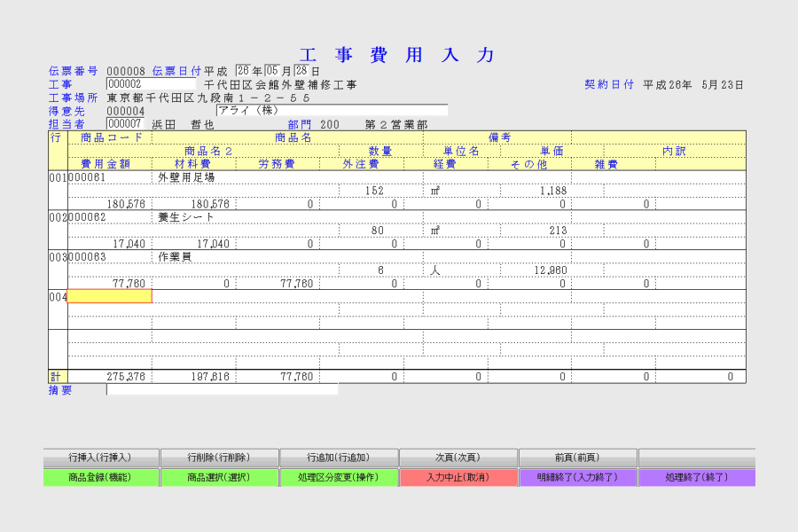Screen dimensions: 798x532
Task: Click the 行挿入 (insert row) button
Action: [x=101, y=458]
